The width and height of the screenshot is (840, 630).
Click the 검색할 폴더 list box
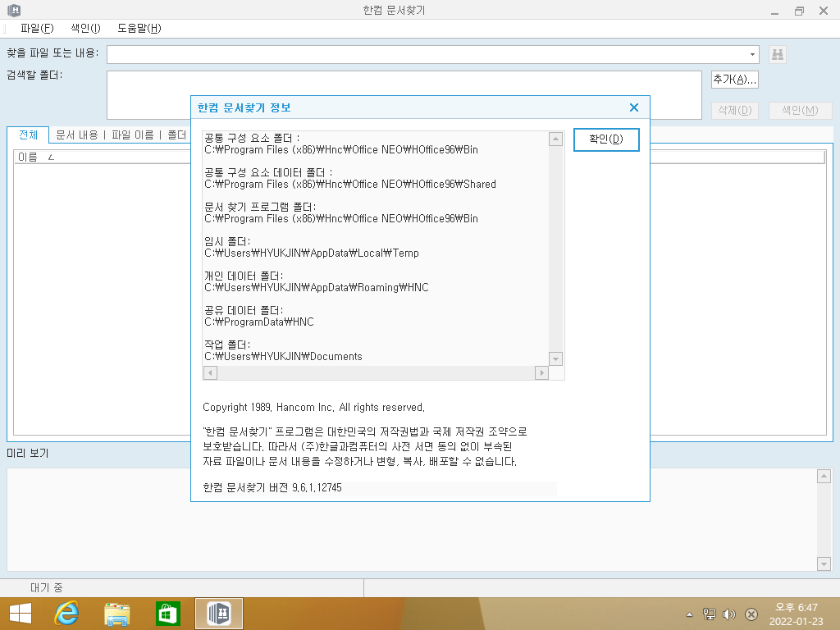(x=404, y=95)
